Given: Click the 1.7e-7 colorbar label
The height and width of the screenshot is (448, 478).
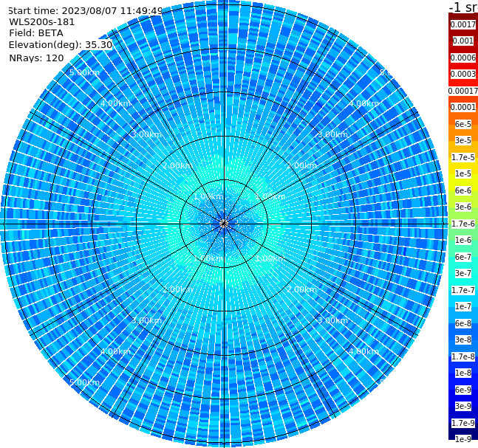Looking at the screenshot, I should click(463, 290).
